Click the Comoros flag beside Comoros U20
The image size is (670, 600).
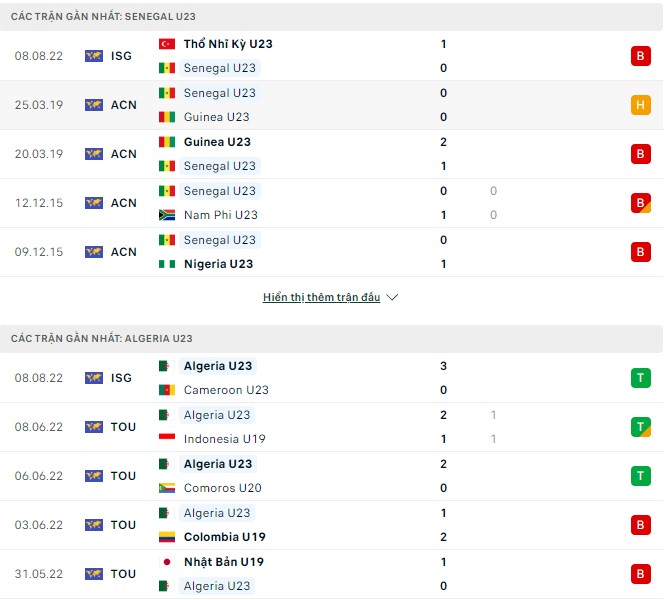(167, 488)
